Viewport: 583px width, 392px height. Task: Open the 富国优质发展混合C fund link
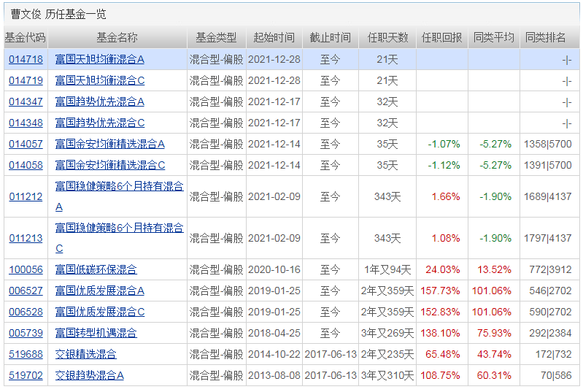tap(100, 312)
